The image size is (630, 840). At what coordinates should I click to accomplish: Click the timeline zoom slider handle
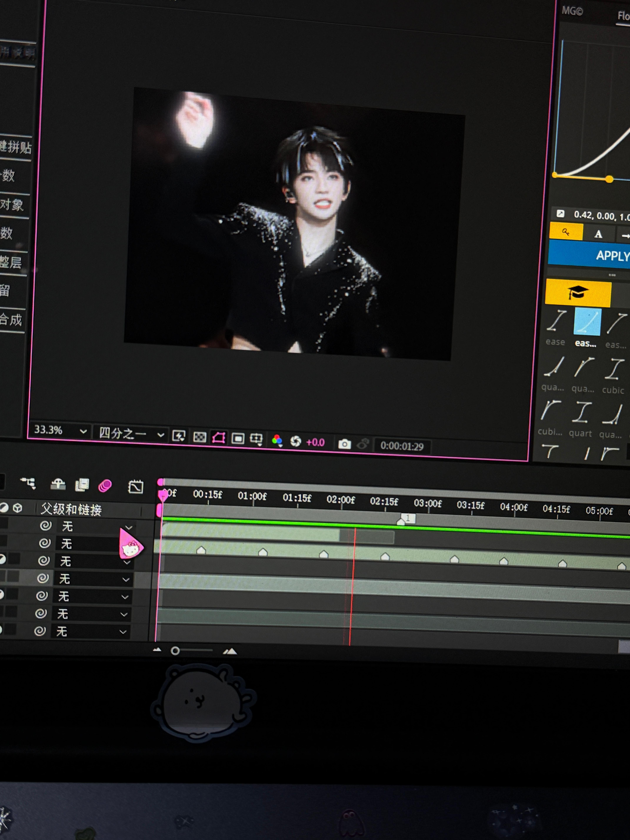coord(175,651)
